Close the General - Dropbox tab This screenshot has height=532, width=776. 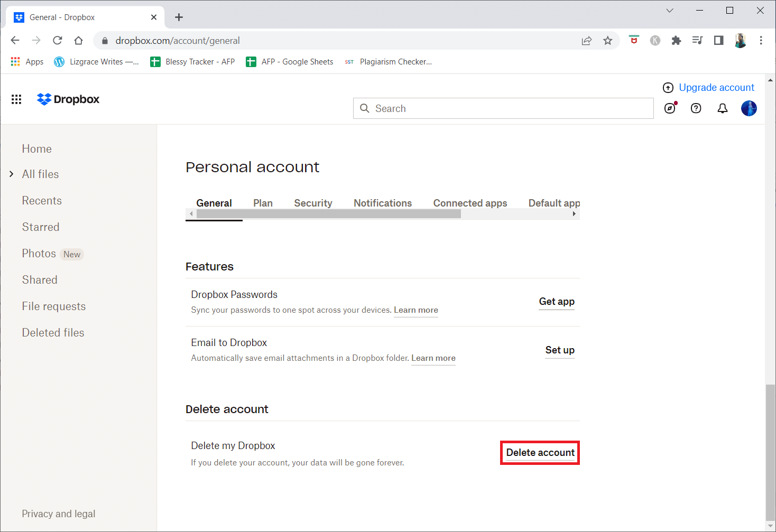click(x=154, y=17)
